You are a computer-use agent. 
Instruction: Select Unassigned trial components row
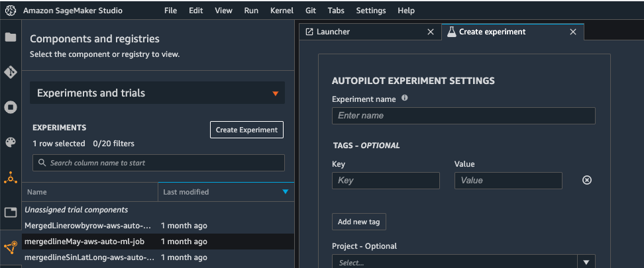[x=158, y=210]
